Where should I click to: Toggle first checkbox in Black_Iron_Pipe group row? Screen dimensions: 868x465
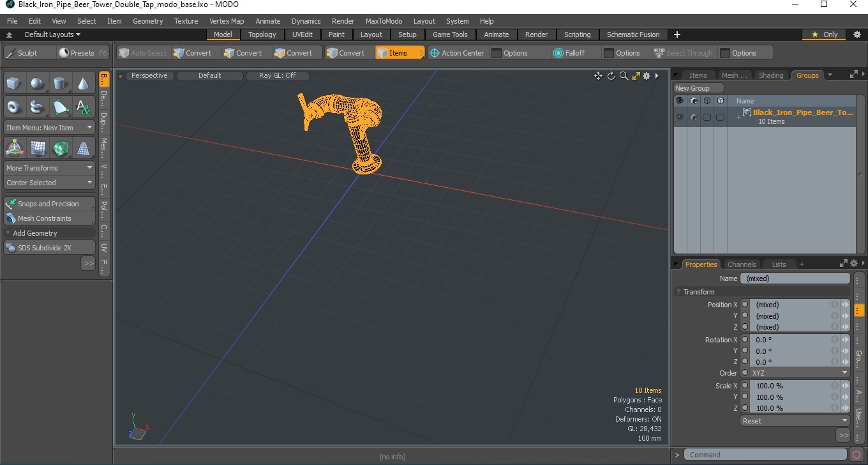707,117
